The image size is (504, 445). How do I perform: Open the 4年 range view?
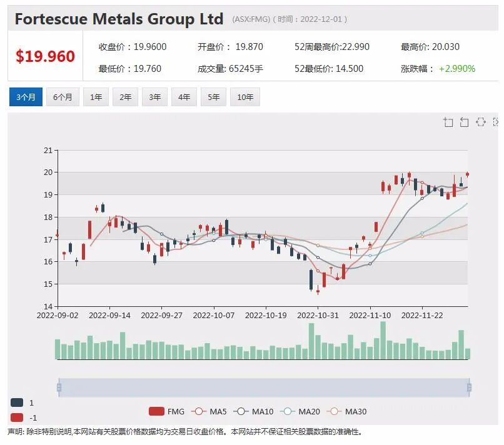(184, 97)
